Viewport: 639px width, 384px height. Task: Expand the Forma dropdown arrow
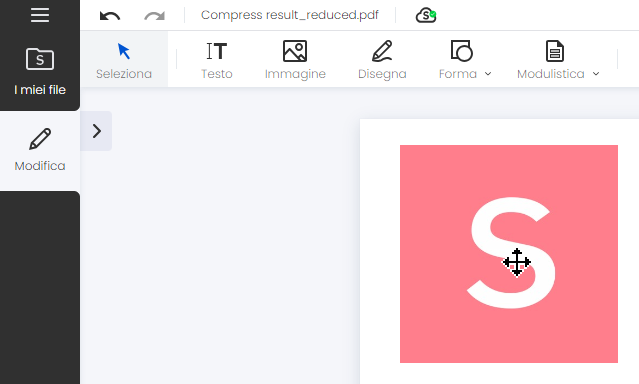pos(488,74)
